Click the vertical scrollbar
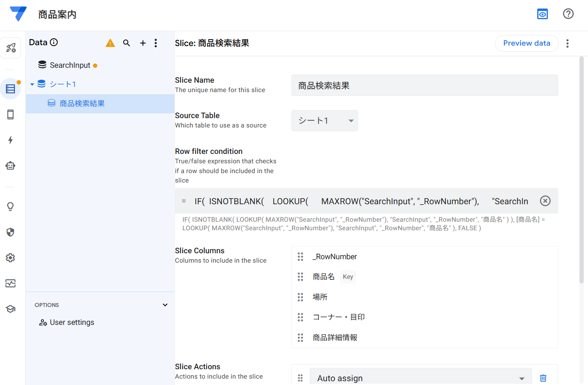This screenshot has width=588, height=385. click(x=582, y=171)
